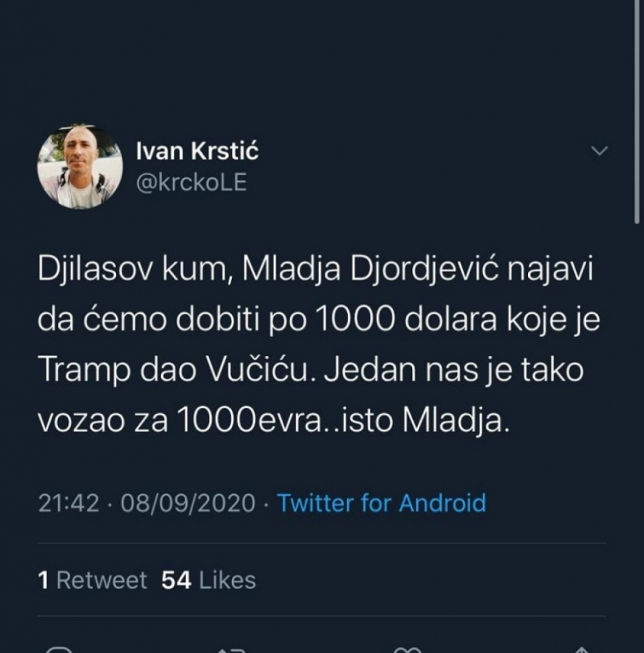View the 1 Retweet list
644x653 pixels.
[x=92, y=580]
